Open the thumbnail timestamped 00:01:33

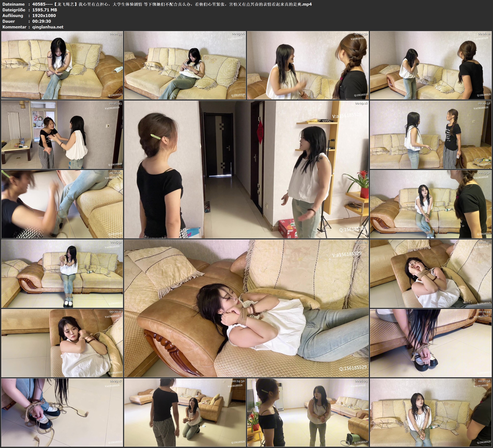tap(62, 65)
